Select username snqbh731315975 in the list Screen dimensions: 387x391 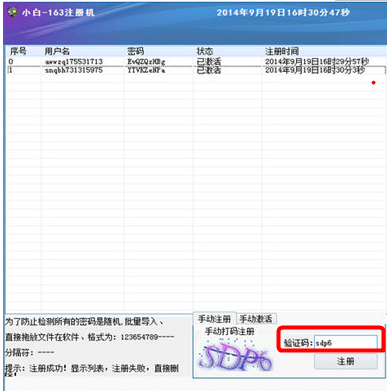point(74,70)
